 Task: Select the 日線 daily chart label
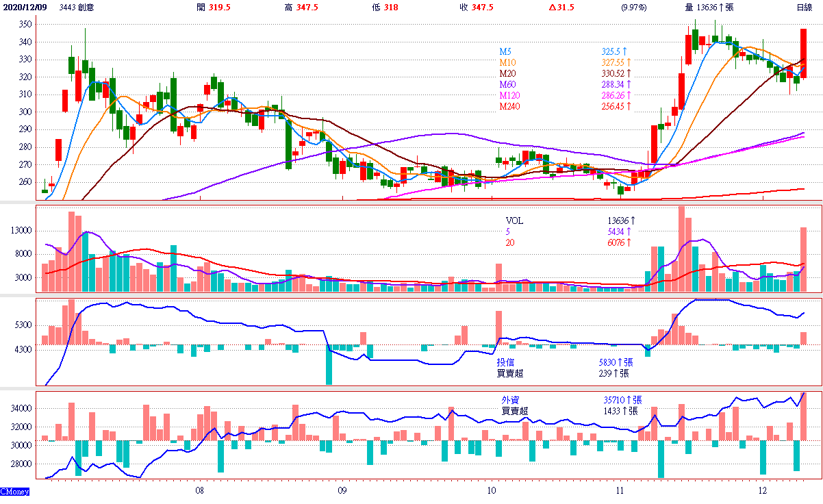[x=804, y=8]
